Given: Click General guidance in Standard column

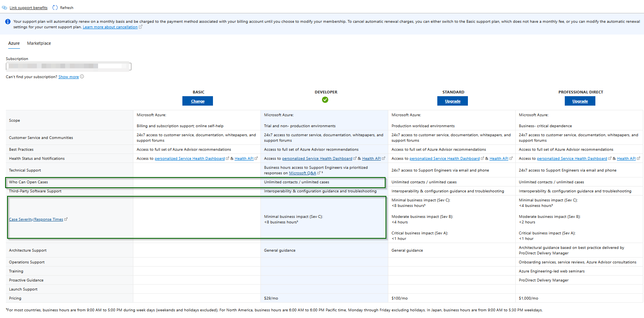Looking at the screenshot, I should click(407, 250).
